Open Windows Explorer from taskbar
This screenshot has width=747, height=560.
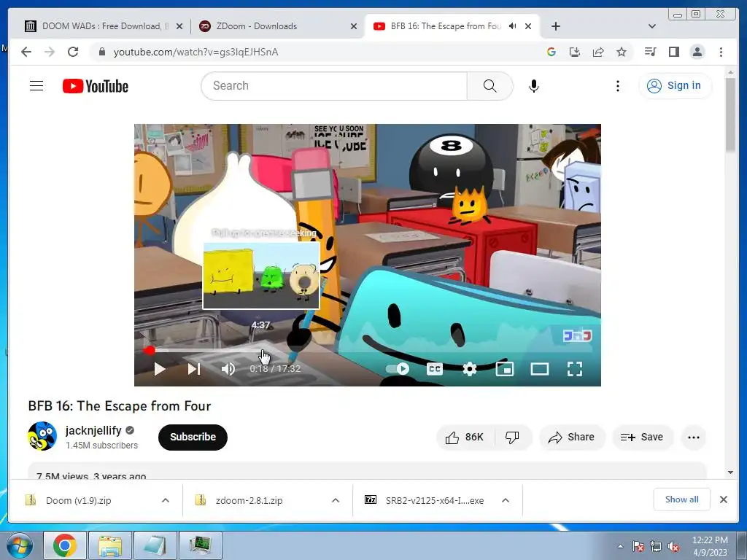[x=110, y=545]
